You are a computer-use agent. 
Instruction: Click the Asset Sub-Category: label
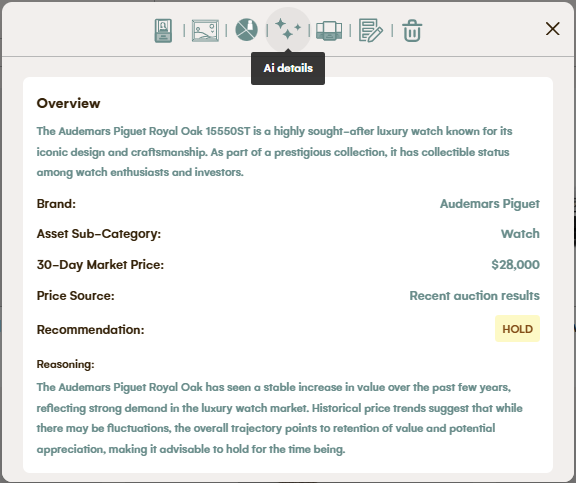pyautogui.click(x=99, y=234)
